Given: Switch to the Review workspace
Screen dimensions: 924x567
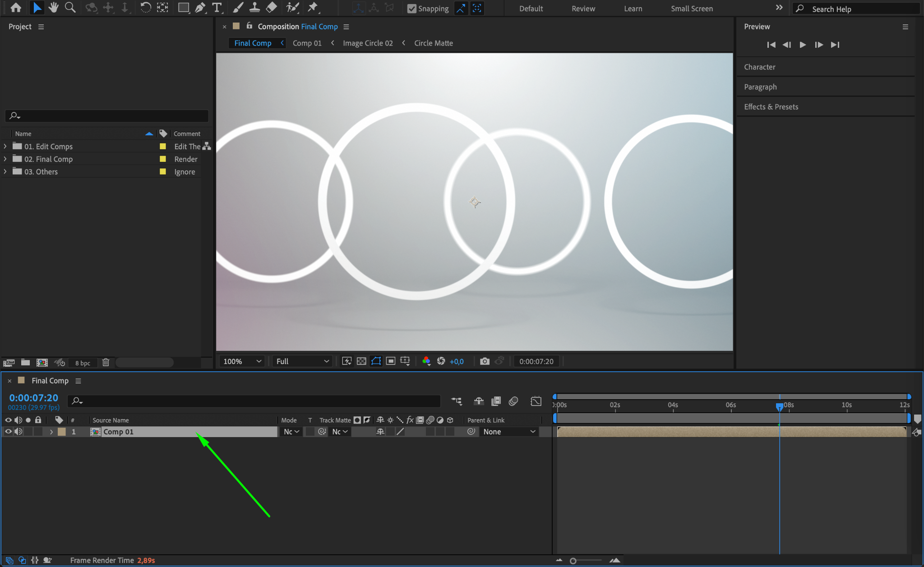Looking at the screenshot, I should pos(583,9).
